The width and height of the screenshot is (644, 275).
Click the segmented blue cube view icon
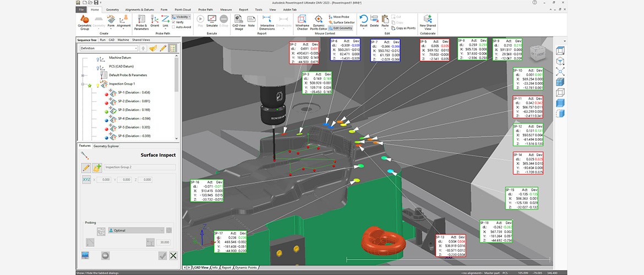coord(560,82)
